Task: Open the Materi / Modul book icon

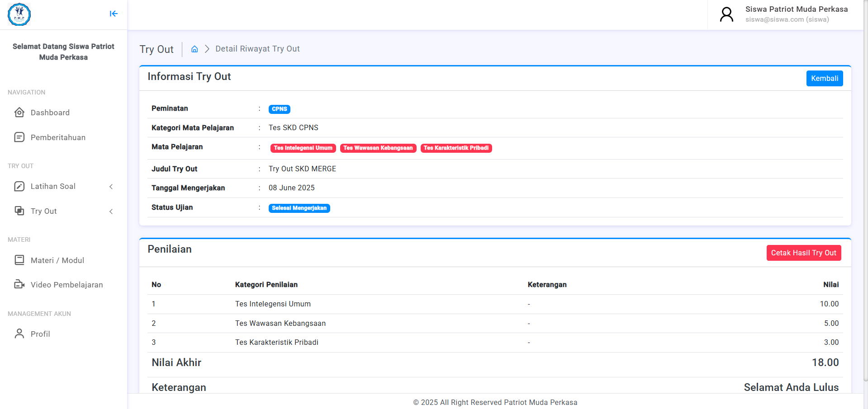Action: click(x=19, y=260)
